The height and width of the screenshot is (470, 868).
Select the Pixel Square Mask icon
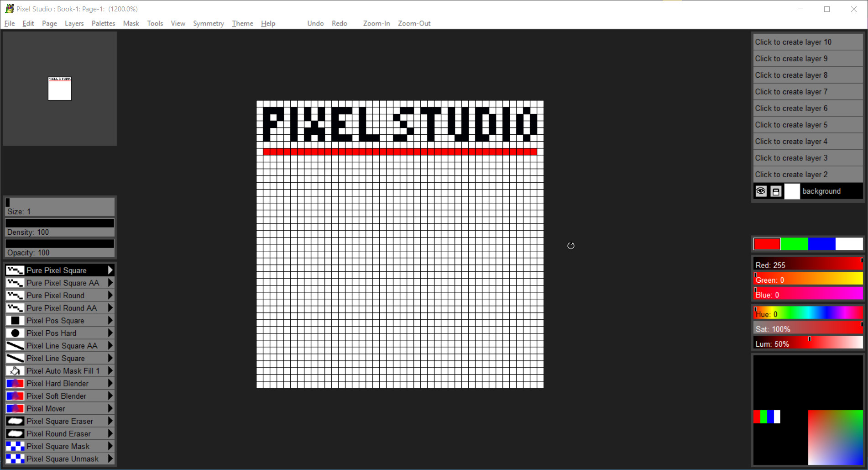point(15,446)
